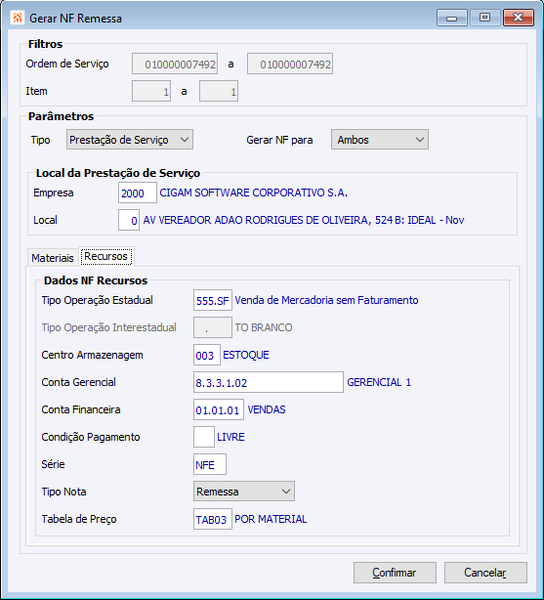Cancel the Gerar NF Remessa dialog
The image size is (544, 600).
[485, 572]
